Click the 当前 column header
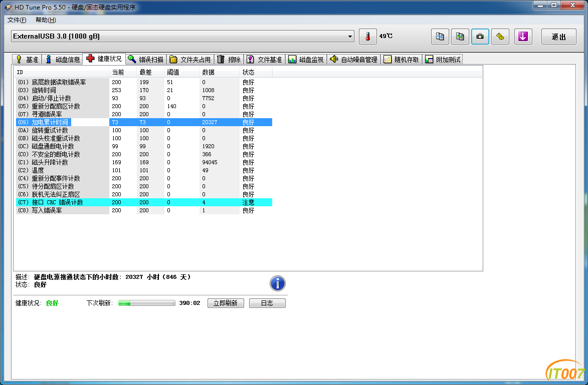Screen dimensions: 588x385 coord(123,72)
